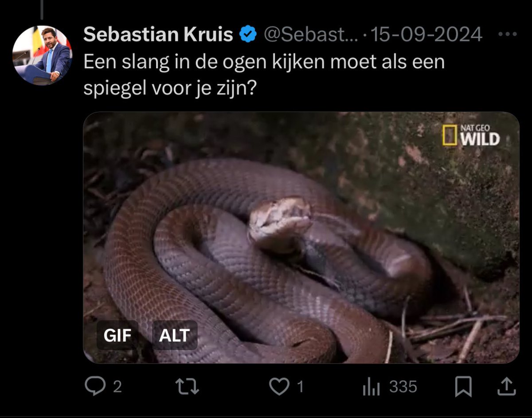Click the GIF badge on the media
This screenshot has height=418, width=532.
[x=117, y=335]
